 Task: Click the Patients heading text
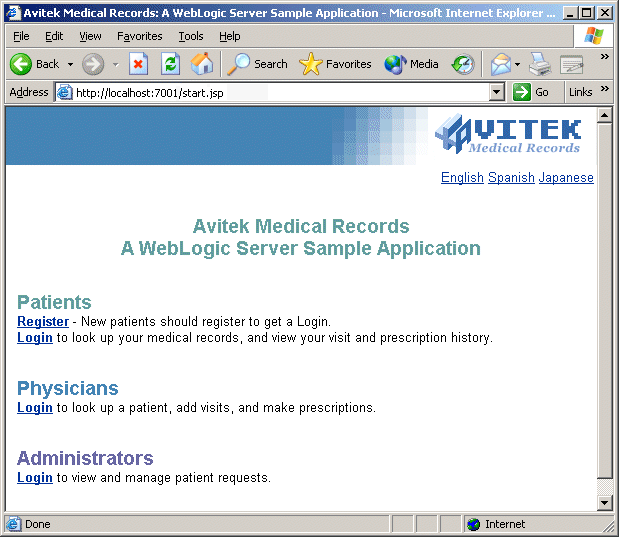click(54, 302)
